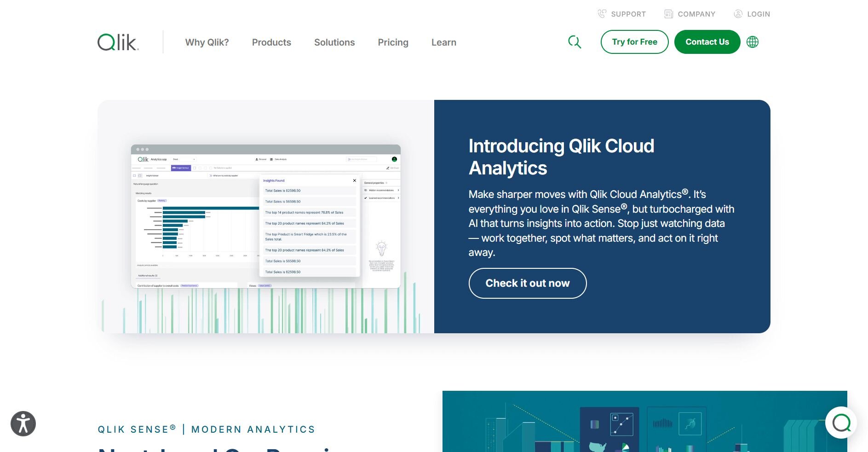Image resolution: width=868 pixels, height=452 pixels.
Task: Open the Learn menu item
Action: click(x=443, y=42)
